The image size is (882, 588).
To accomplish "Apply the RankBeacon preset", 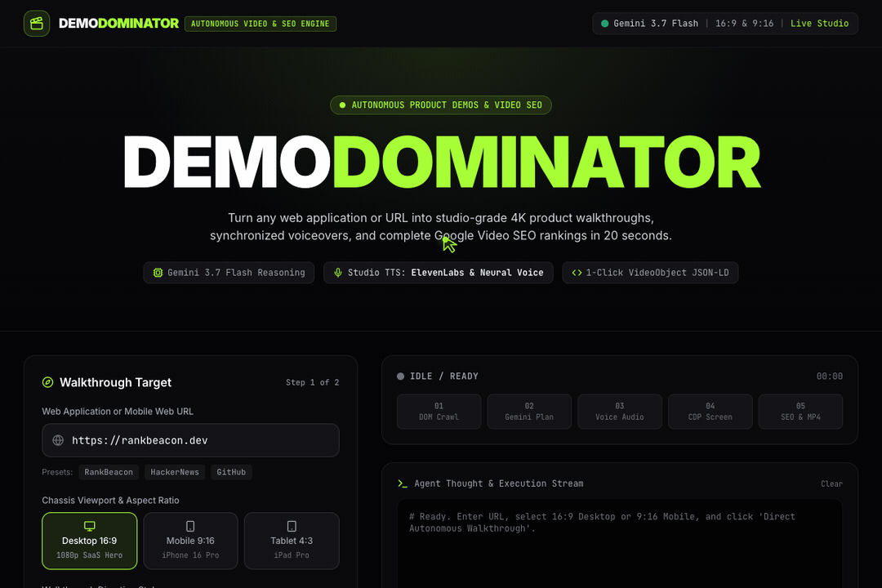I will [109, 472].
